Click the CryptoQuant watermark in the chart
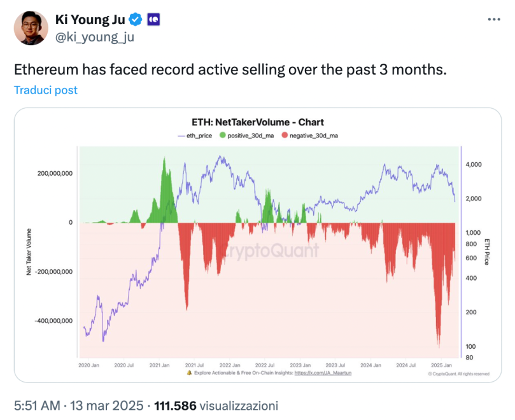The image size is (515, 420). pyautogui.click(x=271, y=248)
